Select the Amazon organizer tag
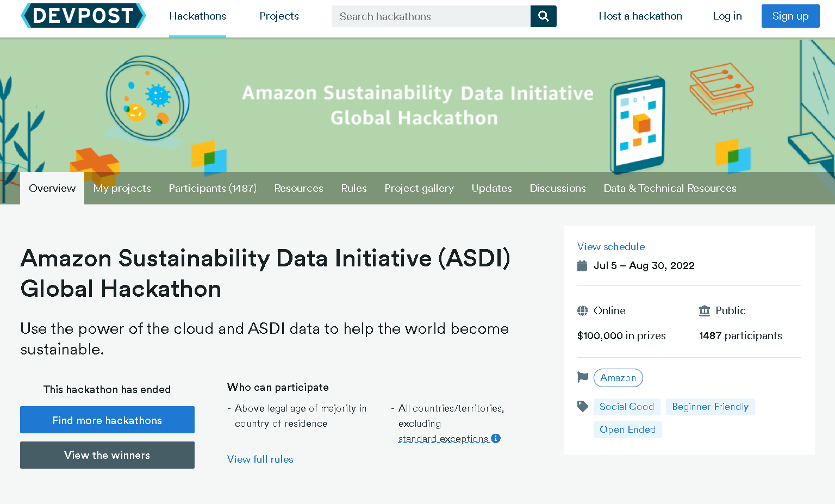 618,378
